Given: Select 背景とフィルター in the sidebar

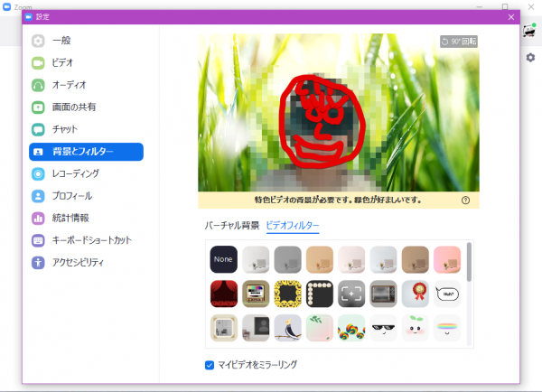Looking at the screenshot, I should pyautogui.click(x=86, y=152).
